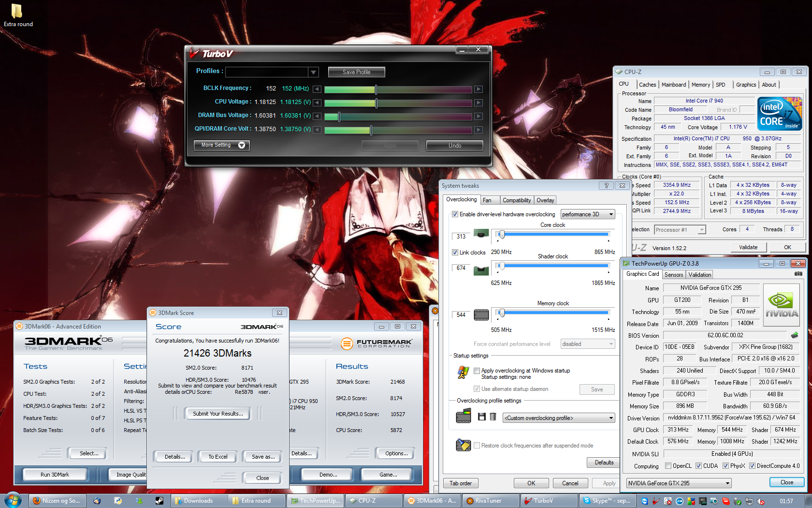Toggle the OpenCL checkbox in GPU-Z
This screenshot has height=508, width=812.
click(x=668, y=466)
